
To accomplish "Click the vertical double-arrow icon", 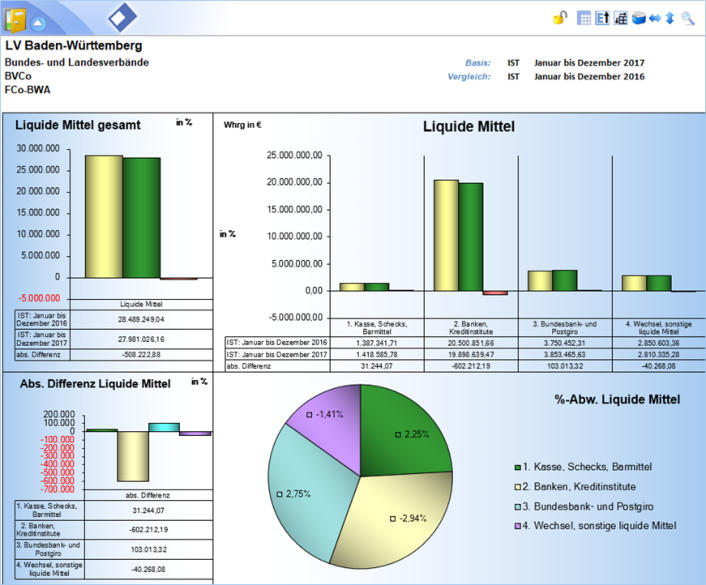I will point(669,17).
